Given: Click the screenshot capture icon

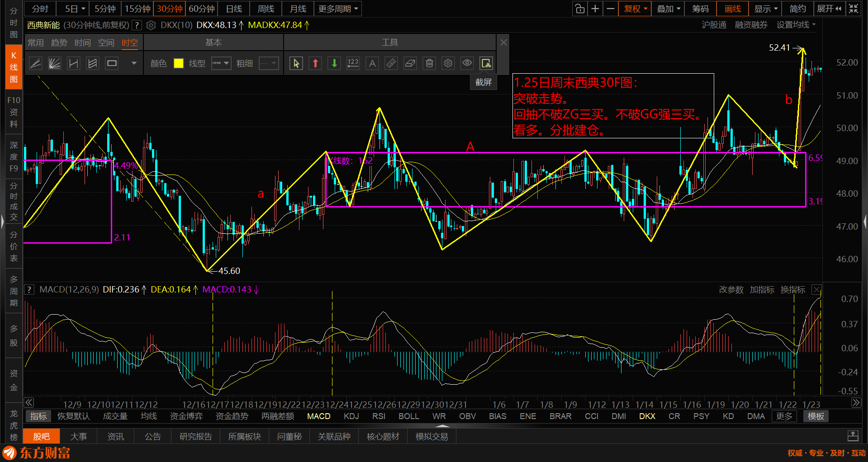Looking at the screenshot, I should point(486,63).
